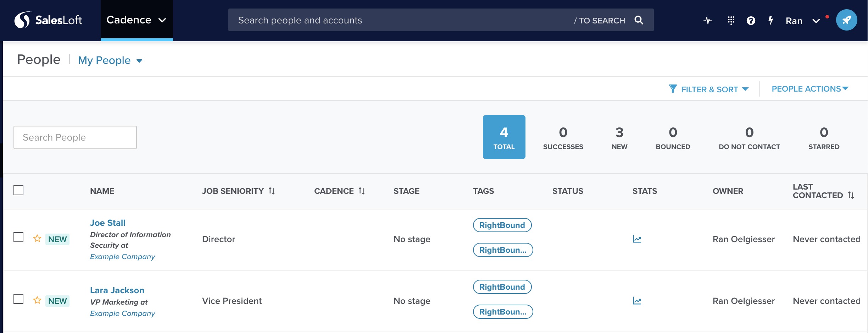Click the search magnifier icon
868x333 pixels.
(x=639, y=20)
